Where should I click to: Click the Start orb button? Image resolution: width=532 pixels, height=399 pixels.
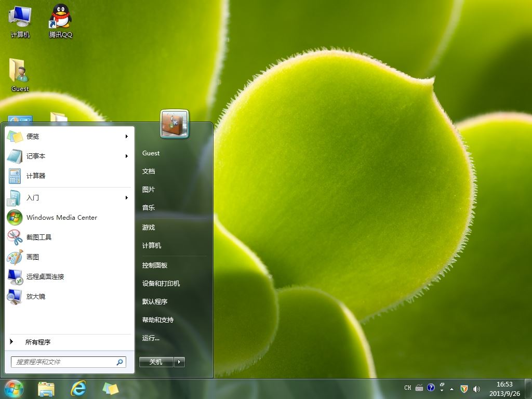[x=14, y=389]
